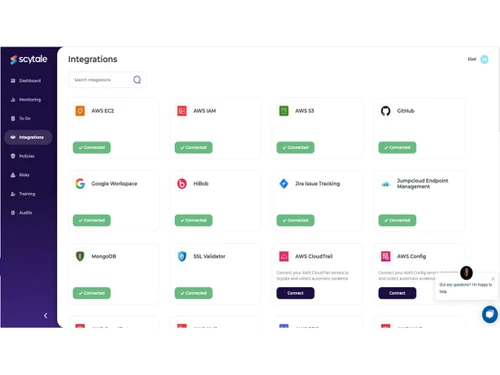
Task: Click the Jira Issue Tracking title
Action: click(317, 184)
